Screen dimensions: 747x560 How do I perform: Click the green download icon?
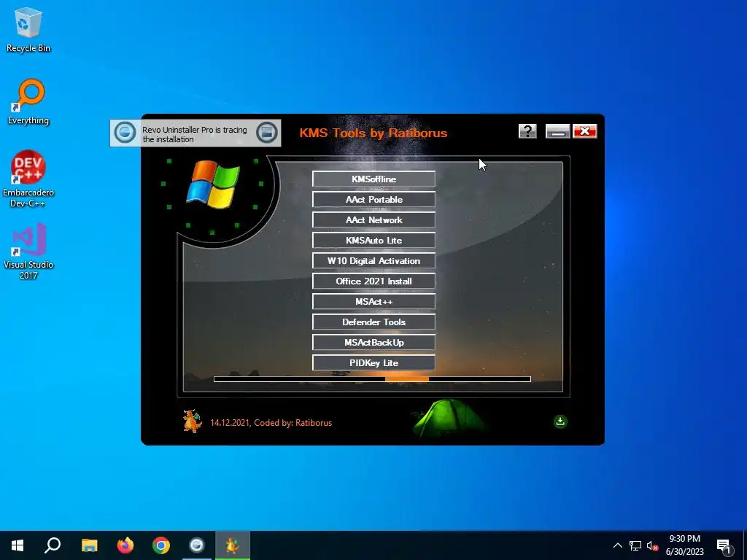coord(560,421)
